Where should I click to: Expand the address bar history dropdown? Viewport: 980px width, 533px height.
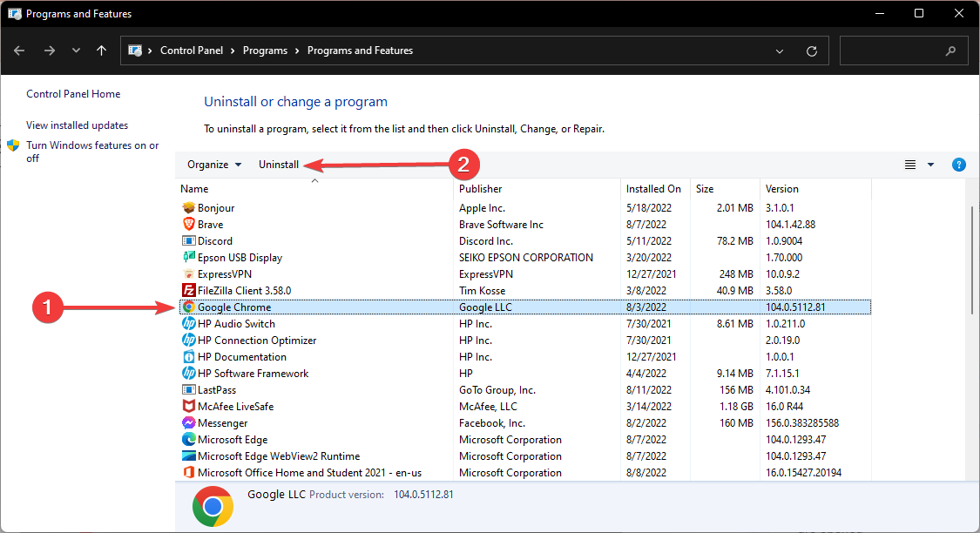780,51
